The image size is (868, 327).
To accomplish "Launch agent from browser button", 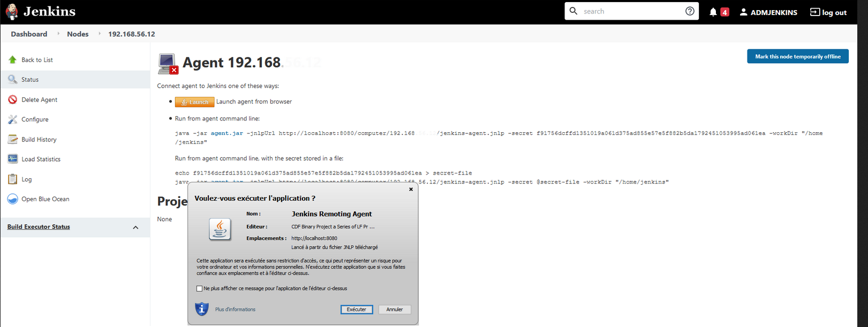I will pos(194,102).
